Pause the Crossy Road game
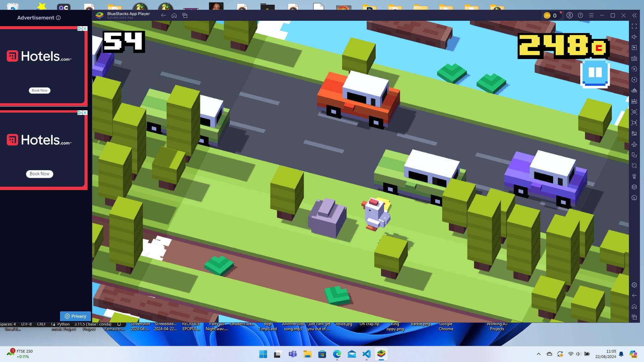Image resolution: width=644 pixels, height=362 pixels. click(x=595, y=73)
